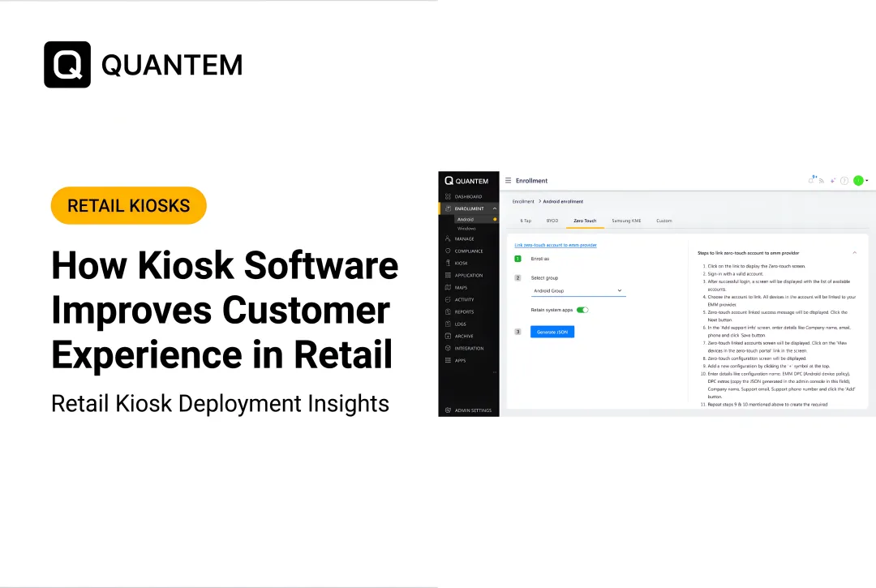Click the Android enrollment breadcrumb text
Screen dimensions: 876x588
(563, 202)
